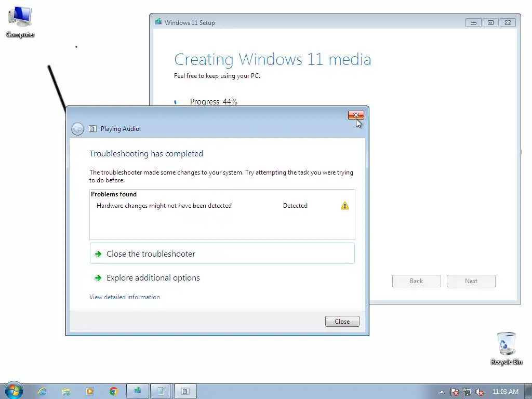Minimize the Windows 11 Setup window
The height and width of the screenshot is (399, 532).
[x=473, y=23]
